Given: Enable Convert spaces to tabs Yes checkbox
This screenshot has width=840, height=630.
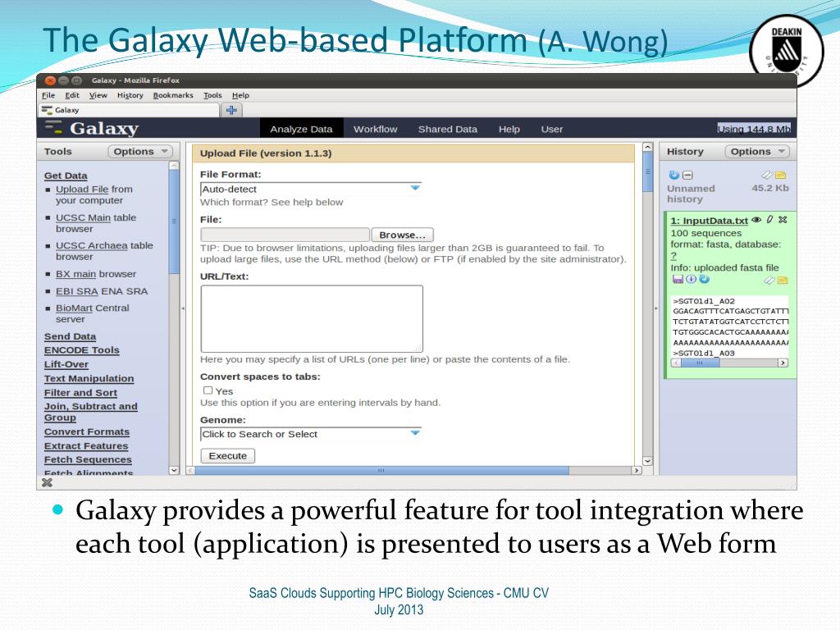Looking at the screenshot, I should (208, 390).
